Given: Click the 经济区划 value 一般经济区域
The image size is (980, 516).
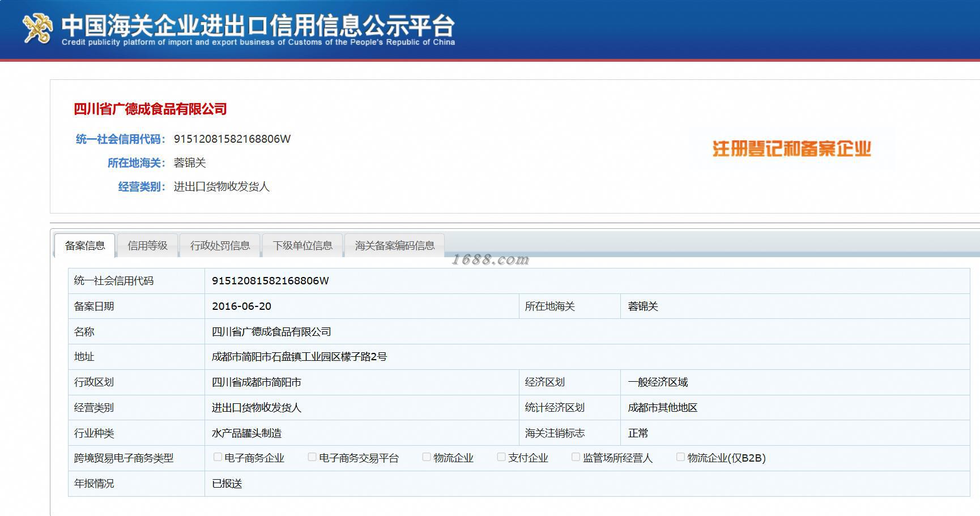Looking at the screenshot, I should click(x=658, y=382).
